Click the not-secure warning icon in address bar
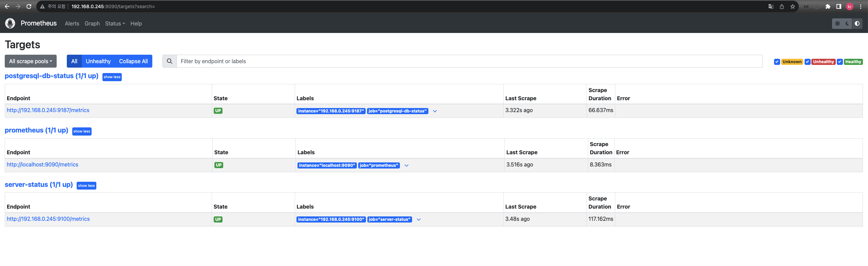 [x=42, y=6]
